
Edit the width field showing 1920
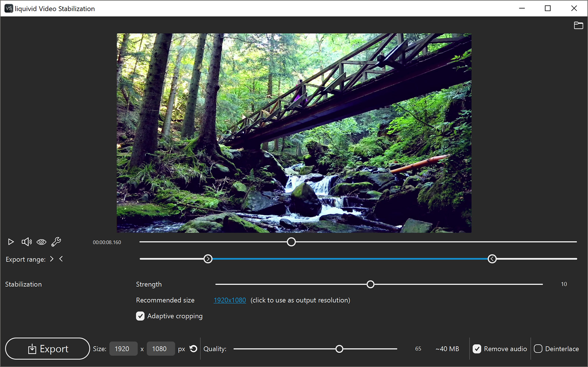coord(123,349)
